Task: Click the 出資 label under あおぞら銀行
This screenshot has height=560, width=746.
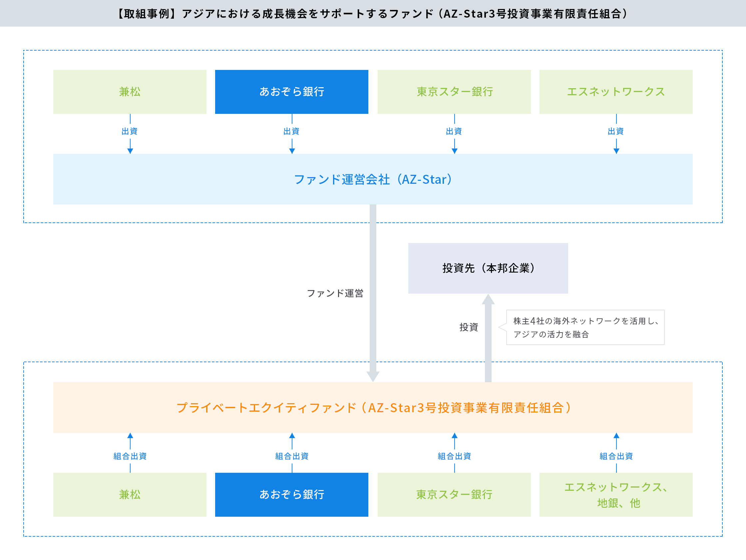Action: tap(292, 131)
